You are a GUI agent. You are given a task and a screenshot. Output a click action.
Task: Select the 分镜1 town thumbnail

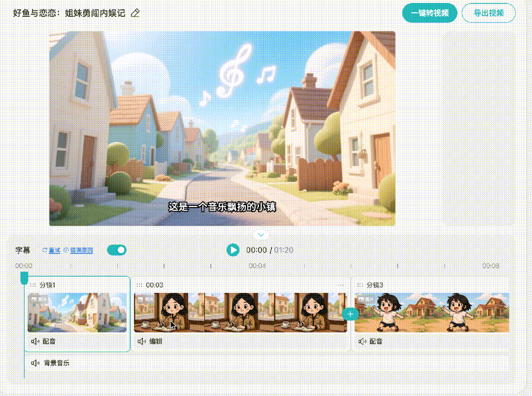(x=77, y=313)
